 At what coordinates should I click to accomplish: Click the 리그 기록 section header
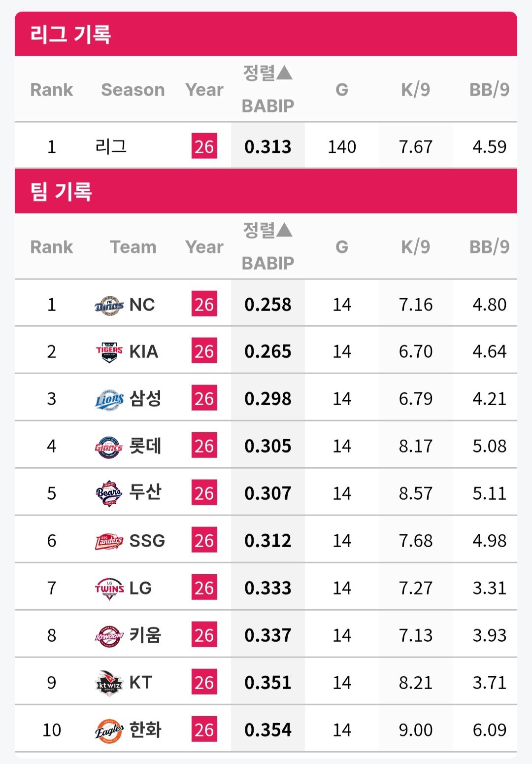(70, 35)
